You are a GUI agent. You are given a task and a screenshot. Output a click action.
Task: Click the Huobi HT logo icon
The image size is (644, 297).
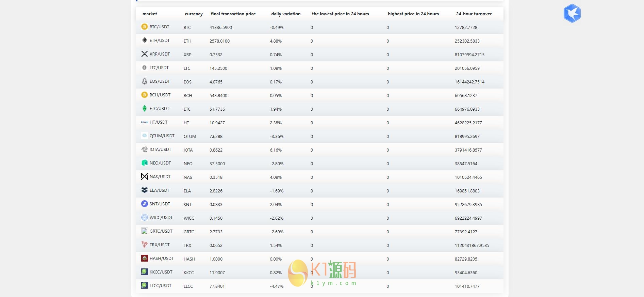coord(144,122)
